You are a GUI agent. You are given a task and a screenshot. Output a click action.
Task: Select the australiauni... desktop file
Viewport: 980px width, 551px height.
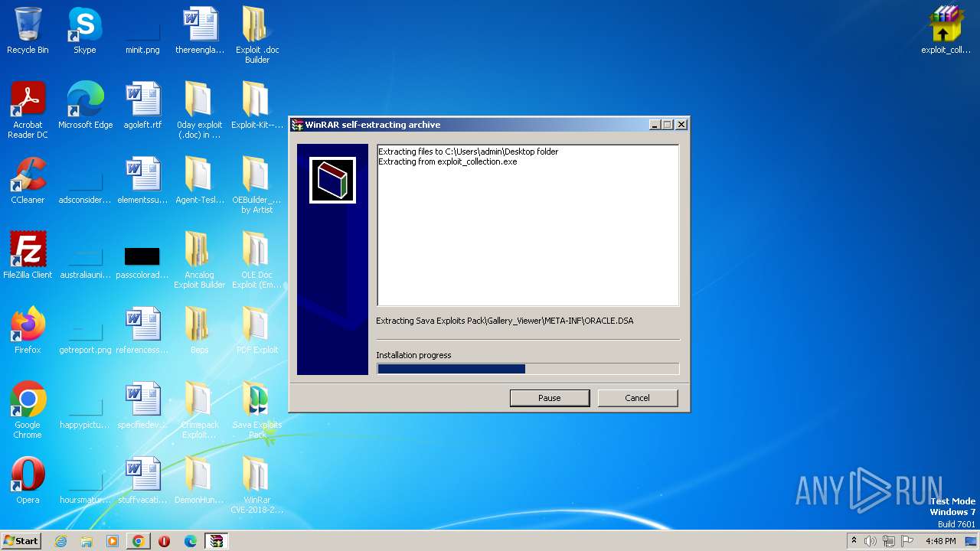pyautogui.click(x=85, y=262)
